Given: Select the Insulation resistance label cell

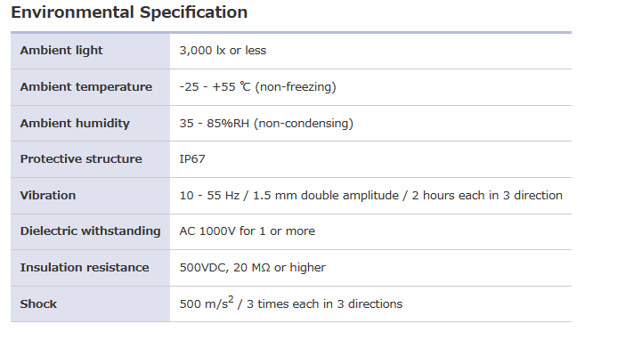Looking at the screenshot, I should (86, 268).
